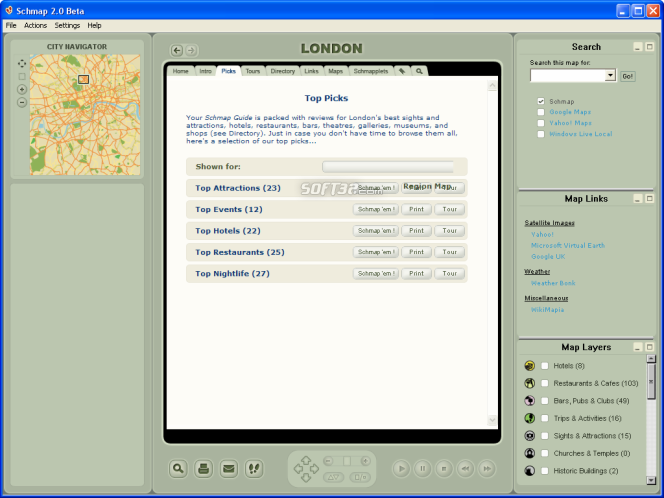Click the printer button in bottom toolbar
This screenshot has width=664, height=498.
pos(204,469)
